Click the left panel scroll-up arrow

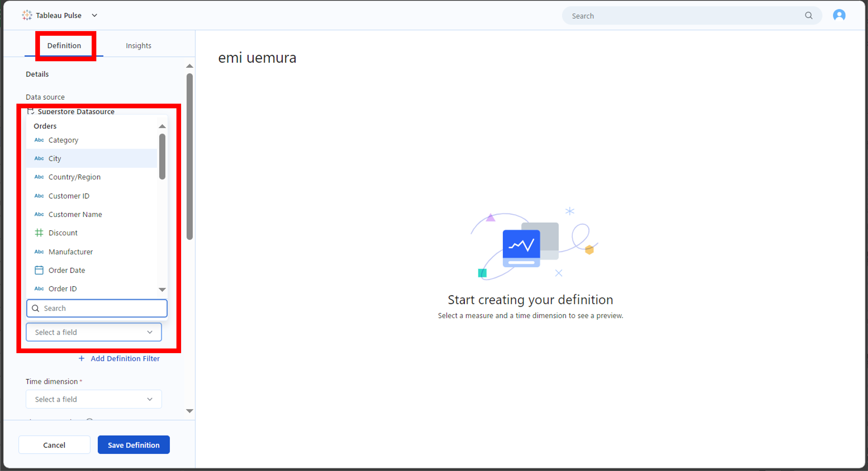pos(190,66)
